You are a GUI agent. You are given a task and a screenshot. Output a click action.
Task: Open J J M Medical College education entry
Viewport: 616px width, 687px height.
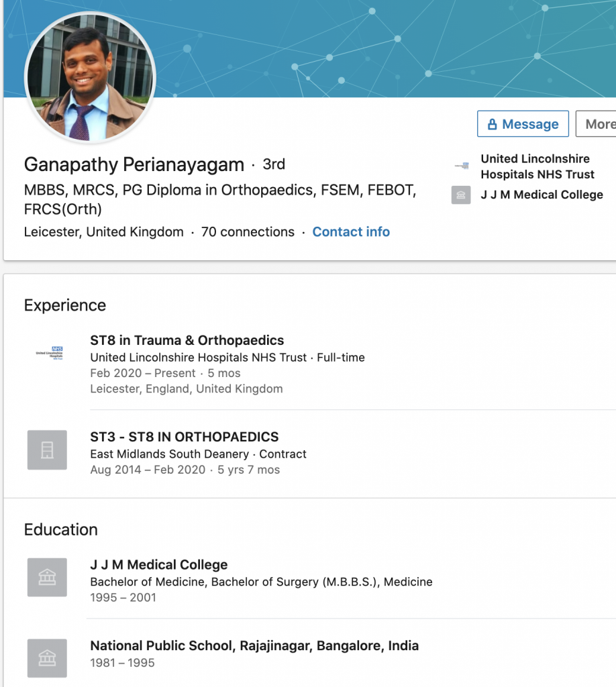click(159, 564)
